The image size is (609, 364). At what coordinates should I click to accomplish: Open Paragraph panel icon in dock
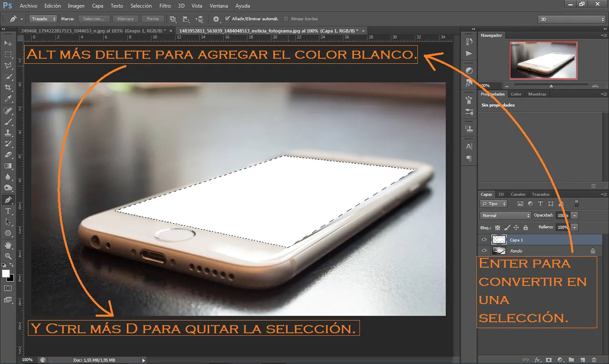click(x=469, y=158)
